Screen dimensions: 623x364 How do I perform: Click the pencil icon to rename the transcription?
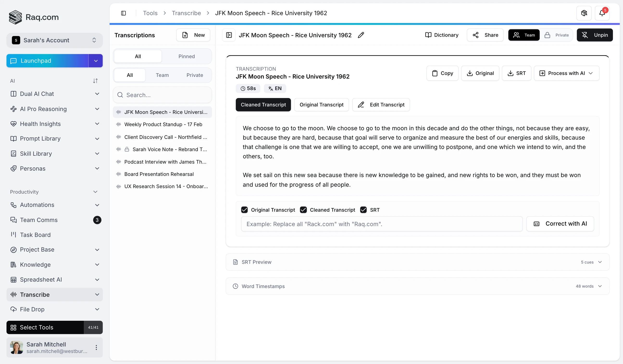[361, 35]
